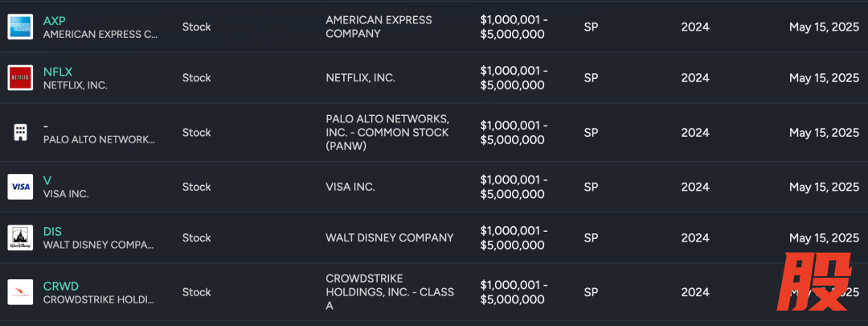
Task: Open the V ticker link
Action: (47, 180)
